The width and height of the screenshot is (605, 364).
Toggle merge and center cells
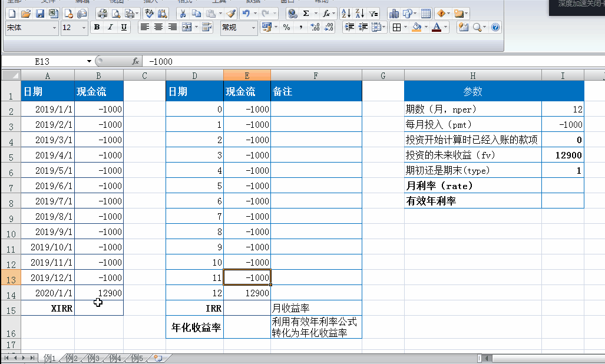187,27
